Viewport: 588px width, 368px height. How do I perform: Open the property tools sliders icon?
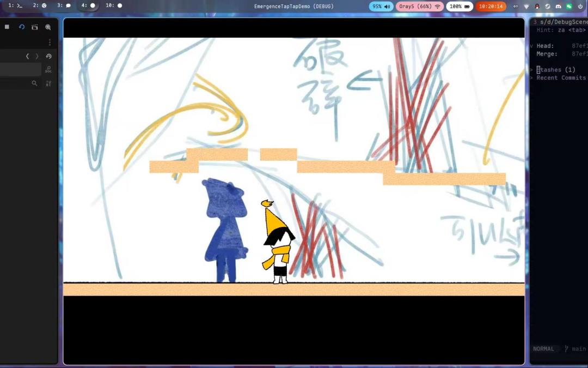click(x=48, y=83)
